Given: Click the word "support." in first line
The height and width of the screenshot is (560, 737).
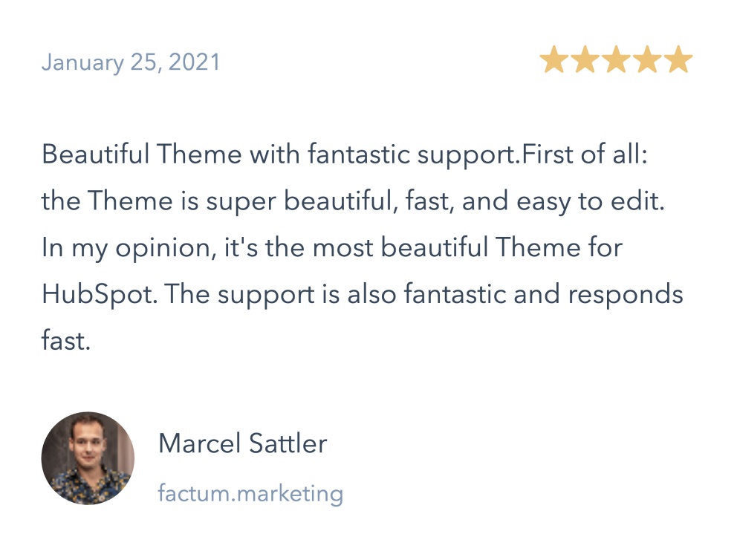Looking at the screenshot, I should click(470, 155).
